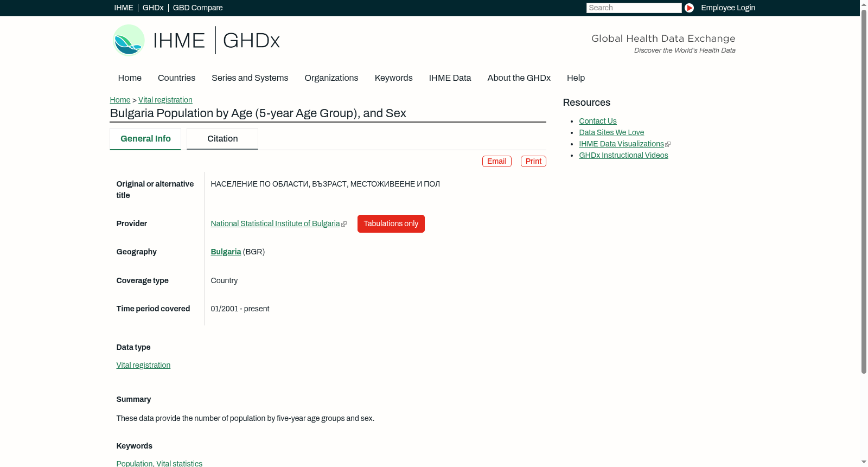The height and width of the screenshot is (467, 868).
Task: Switch to the Citation tab
Action: click(222, 139)
